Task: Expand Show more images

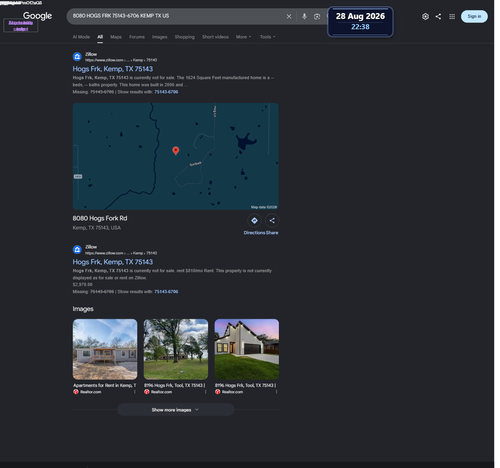Action: 176,410
